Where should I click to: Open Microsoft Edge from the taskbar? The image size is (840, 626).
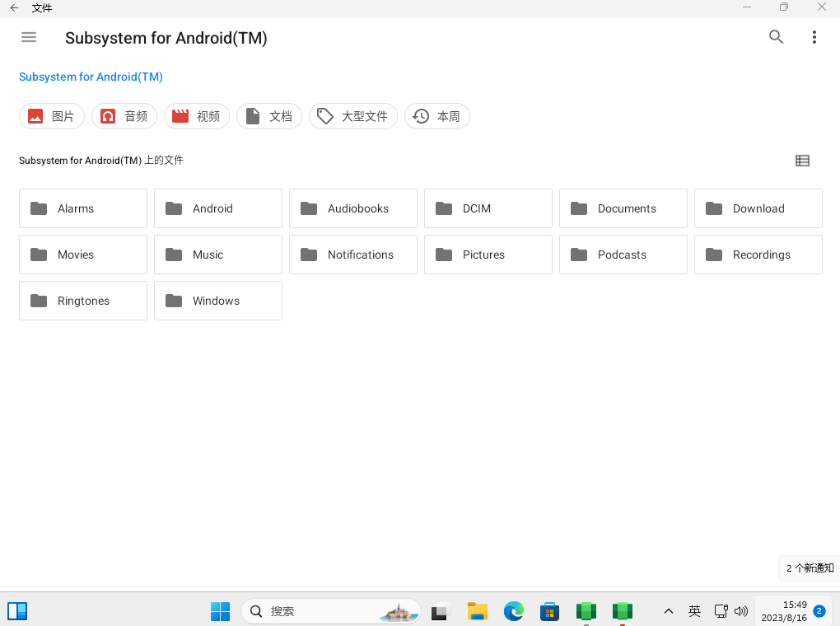[x=514, y=611]
